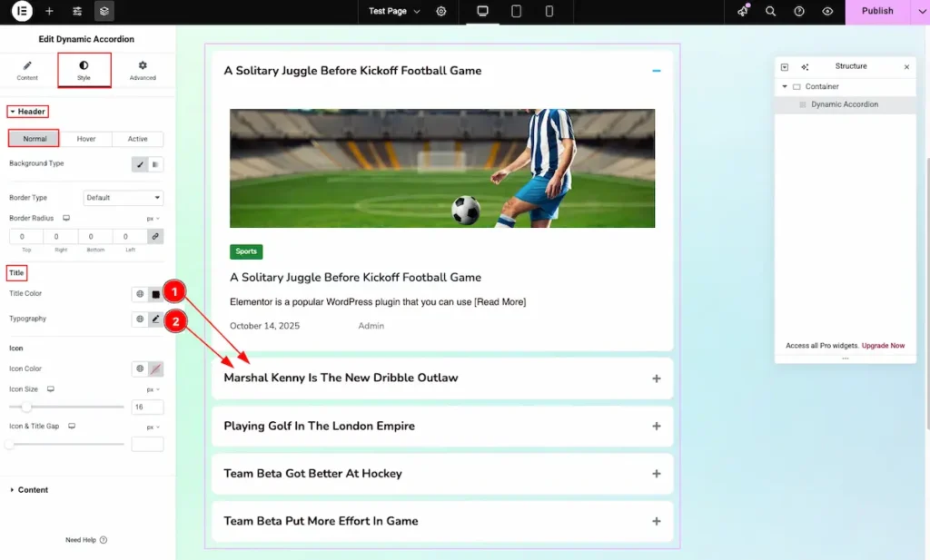The height and width of the screenshot is (560, 930).
Task: Open the Border Type dropdown
Action: point(124,198)
